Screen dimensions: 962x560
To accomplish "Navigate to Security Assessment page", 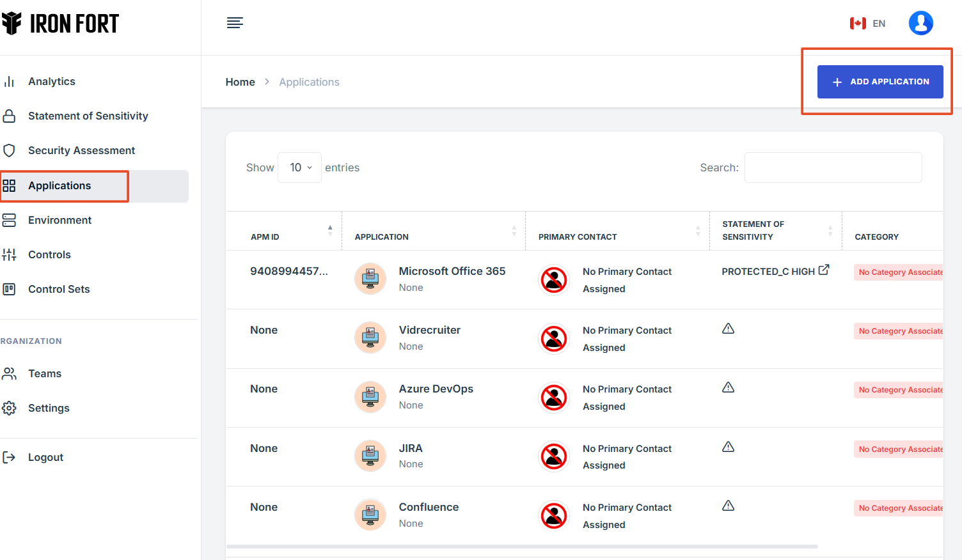I will click(x=81, y=150).
